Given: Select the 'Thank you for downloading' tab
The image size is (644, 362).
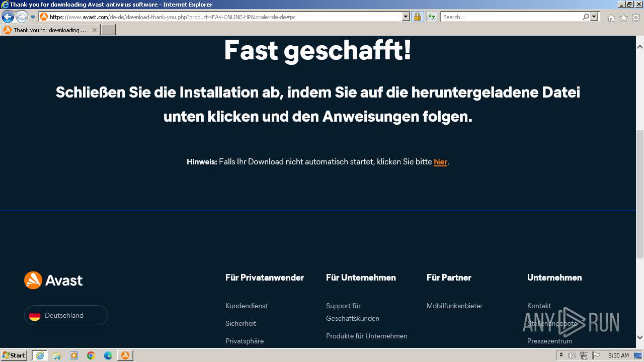Looking at the screenshot, I should 50,30.
